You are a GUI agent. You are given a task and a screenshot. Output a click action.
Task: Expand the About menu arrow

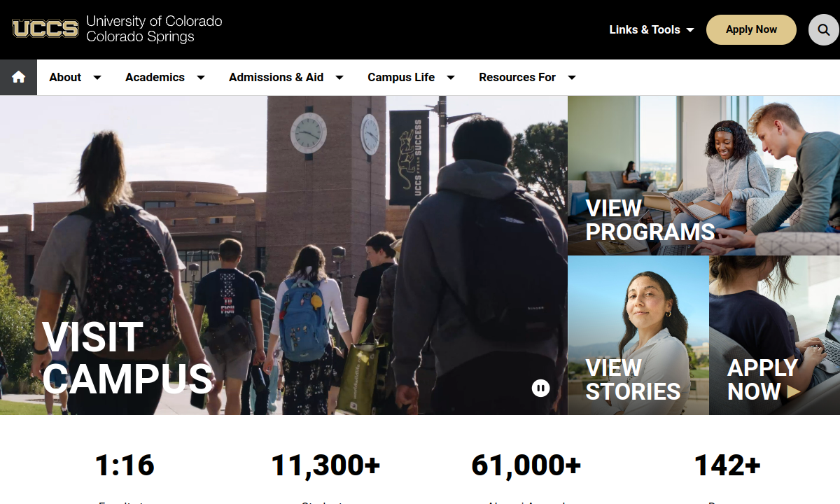coord(97,78)
